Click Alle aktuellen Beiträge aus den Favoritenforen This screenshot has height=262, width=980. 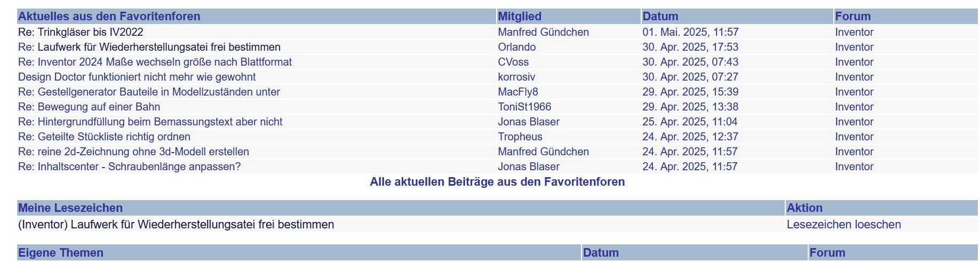[497, 182]
